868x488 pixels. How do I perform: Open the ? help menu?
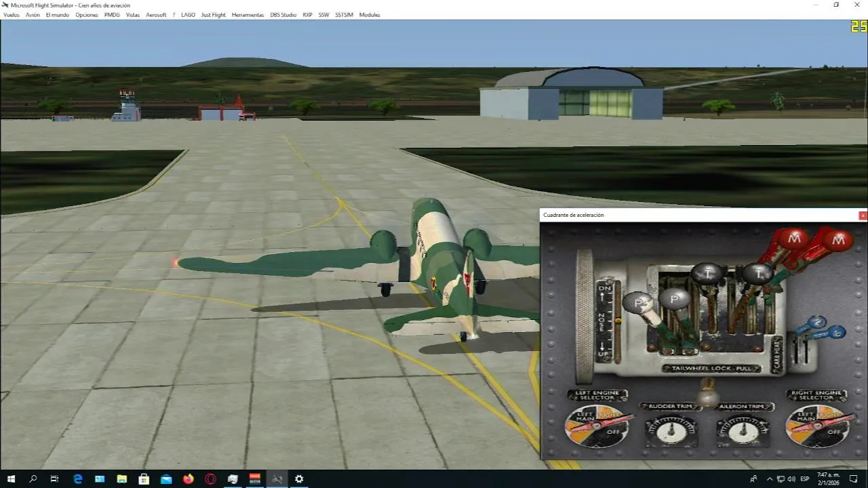tap(174, 15)
